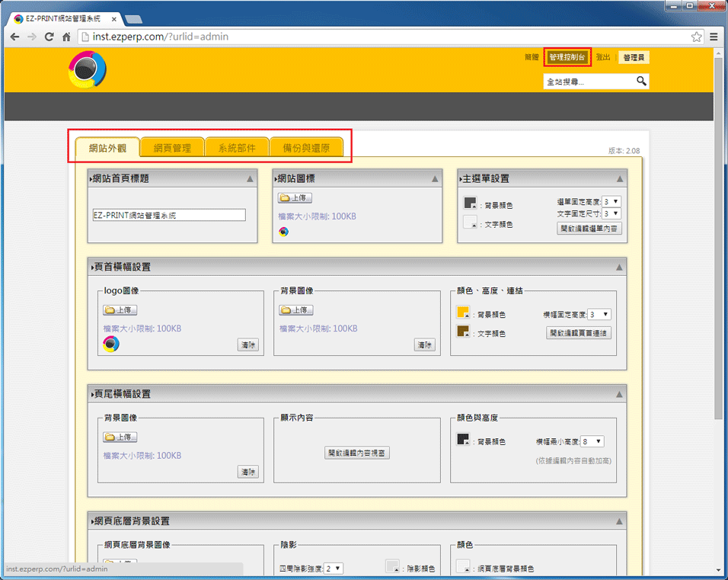The height and width of the screenshot is (580, 728).
Task: Click upload button under logo圖像
Action: tap(120, 310)
